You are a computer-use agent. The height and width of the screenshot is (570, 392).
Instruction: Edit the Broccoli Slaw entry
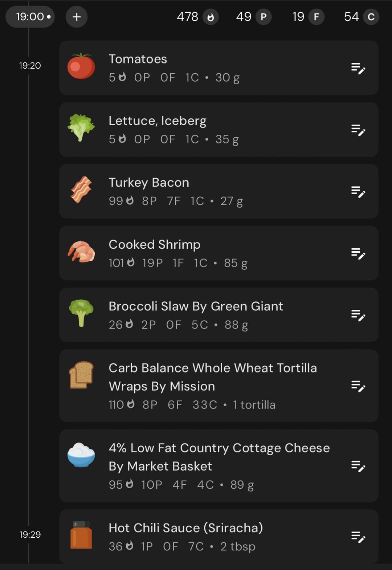[358, 315]
